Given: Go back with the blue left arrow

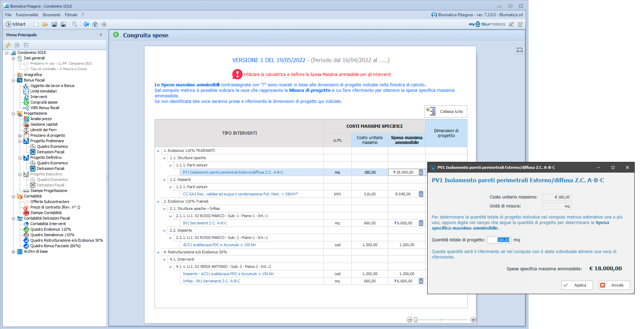Looking at the screenshot, I should pyautogui.click(x=86, y=24).
